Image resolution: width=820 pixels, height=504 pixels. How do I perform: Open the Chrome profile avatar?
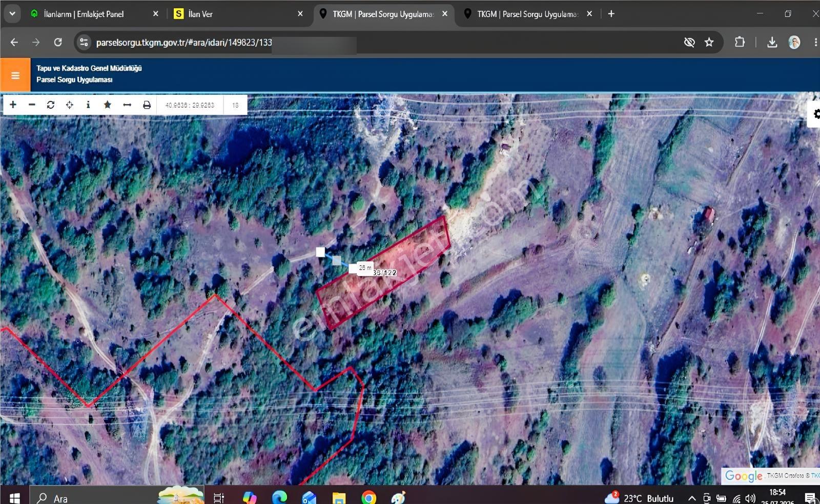794,43
